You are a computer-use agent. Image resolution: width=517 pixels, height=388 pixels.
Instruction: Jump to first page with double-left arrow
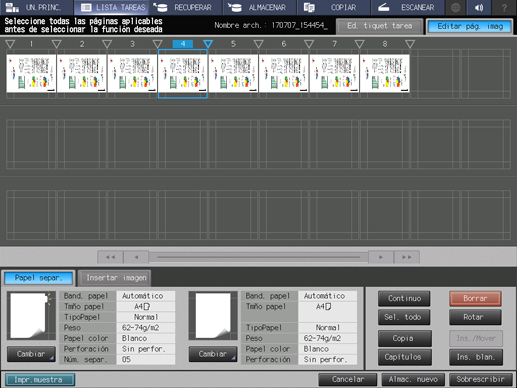click(110, 257)
